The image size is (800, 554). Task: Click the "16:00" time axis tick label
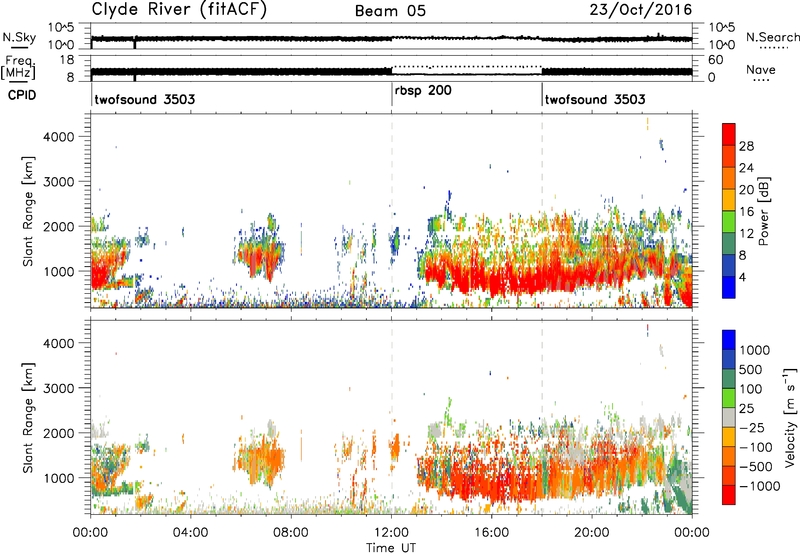click(491, 533)
